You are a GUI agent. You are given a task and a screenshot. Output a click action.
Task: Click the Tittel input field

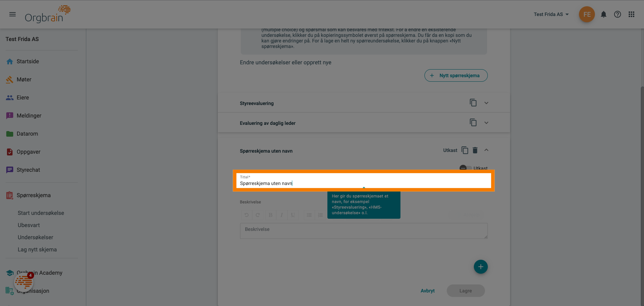click(364, 180)
